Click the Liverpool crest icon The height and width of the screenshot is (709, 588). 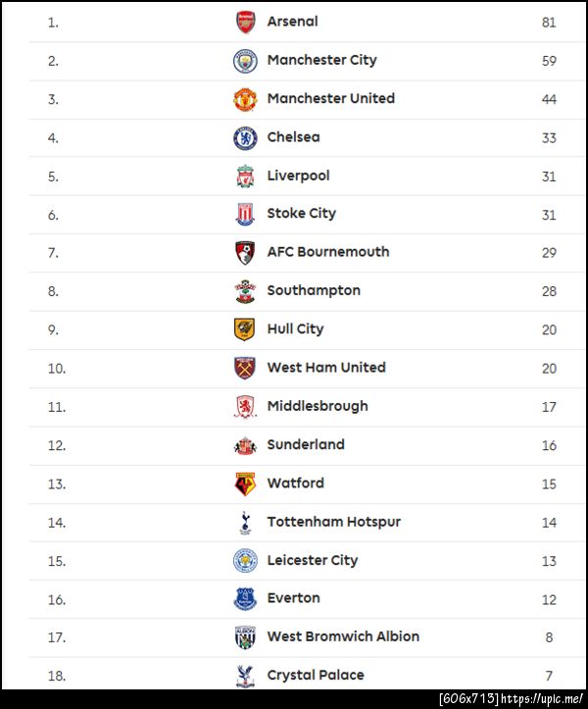coord(245,177)
